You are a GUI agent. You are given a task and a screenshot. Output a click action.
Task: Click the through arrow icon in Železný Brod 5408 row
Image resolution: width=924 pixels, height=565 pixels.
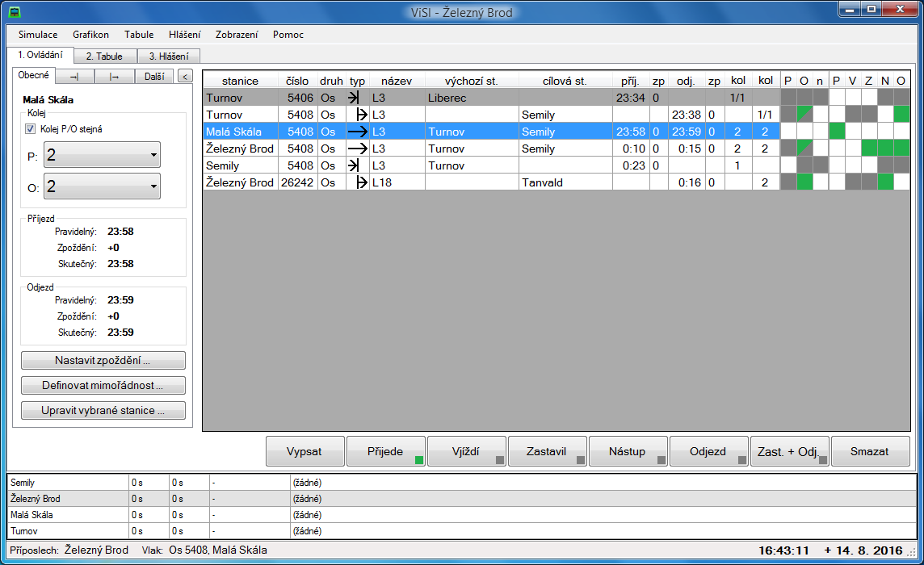[x=357, y=149]
